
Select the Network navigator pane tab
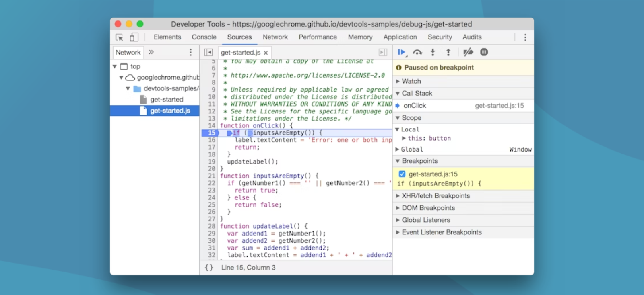(x=128, y=52)
